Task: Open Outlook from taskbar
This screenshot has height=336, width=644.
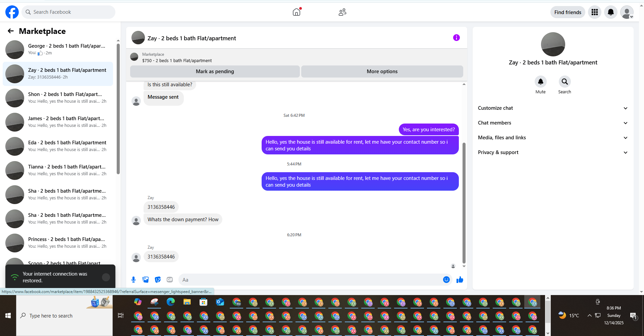Action: [x=220, y=302]
